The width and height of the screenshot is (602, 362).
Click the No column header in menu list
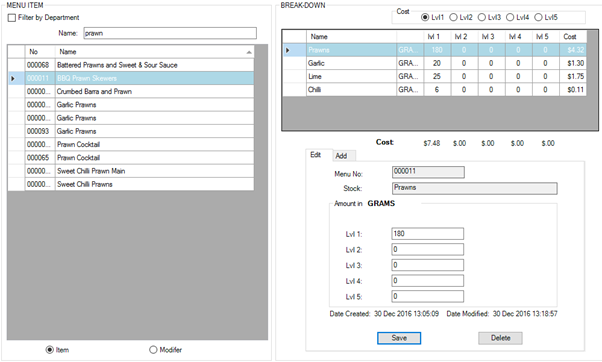tap(40, 51)
